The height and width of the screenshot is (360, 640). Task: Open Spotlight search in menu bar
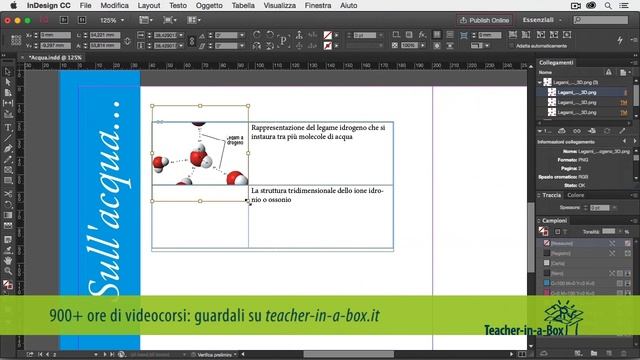pos(608,5)
